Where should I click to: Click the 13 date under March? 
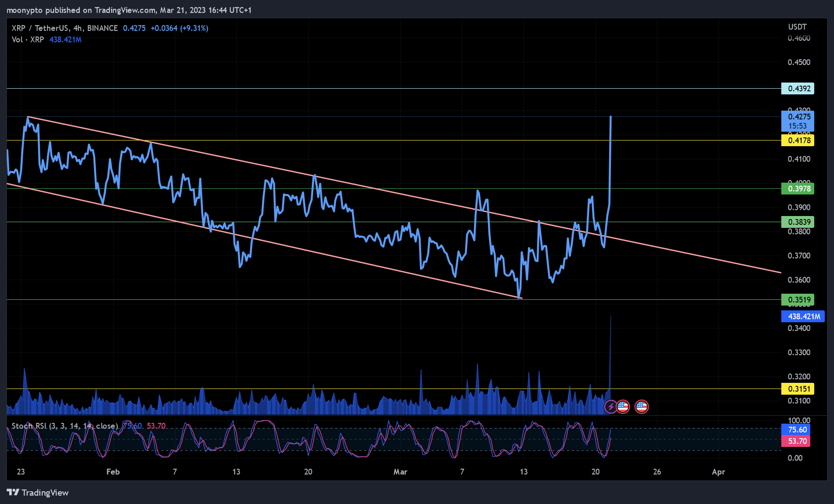click(x=524, y=472)
